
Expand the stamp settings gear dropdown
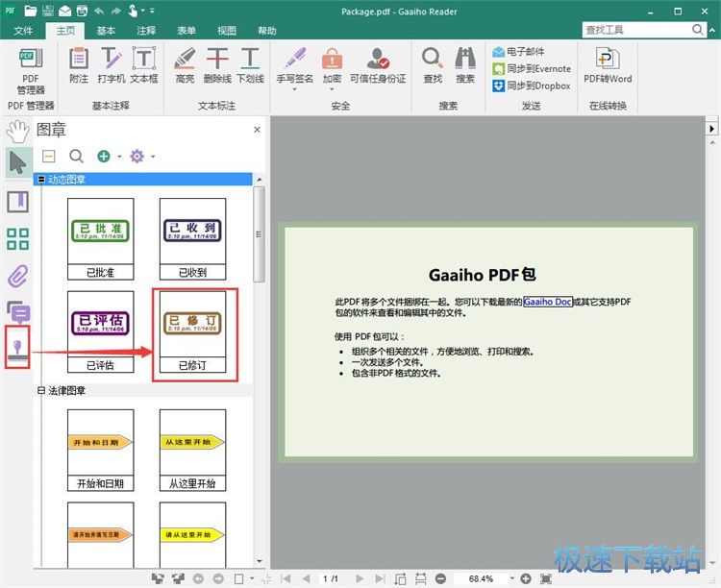(153, 156)
